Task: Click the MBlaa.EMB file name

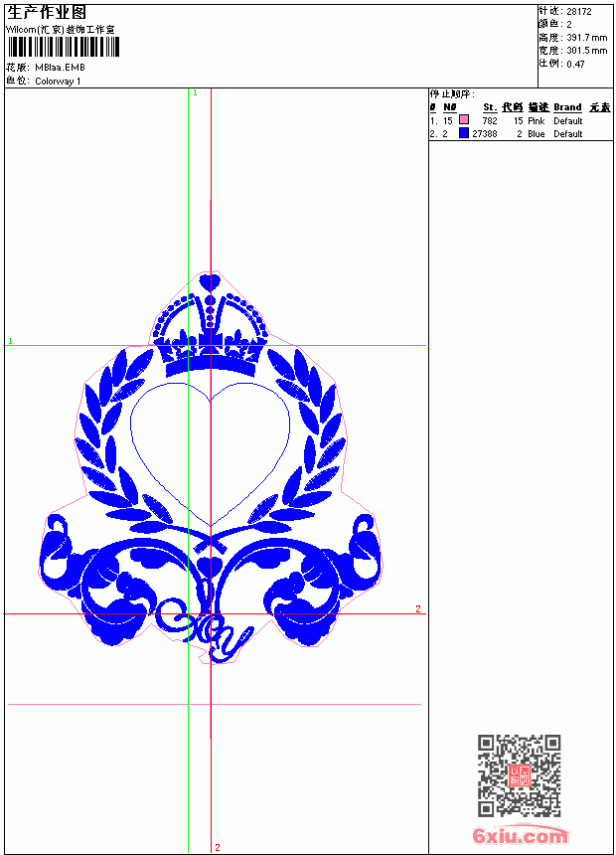Action: click(x=60, y=68)
